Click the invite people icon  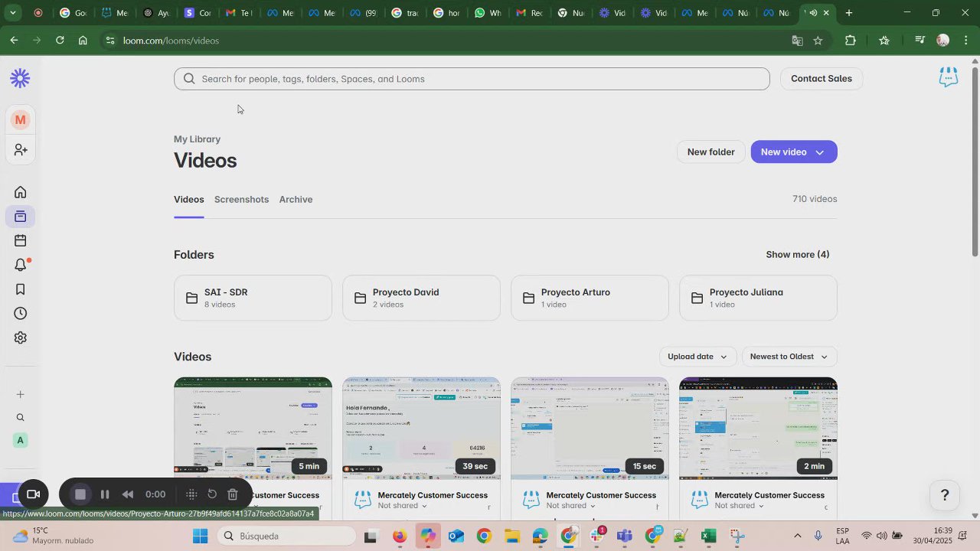pos(21,150)
